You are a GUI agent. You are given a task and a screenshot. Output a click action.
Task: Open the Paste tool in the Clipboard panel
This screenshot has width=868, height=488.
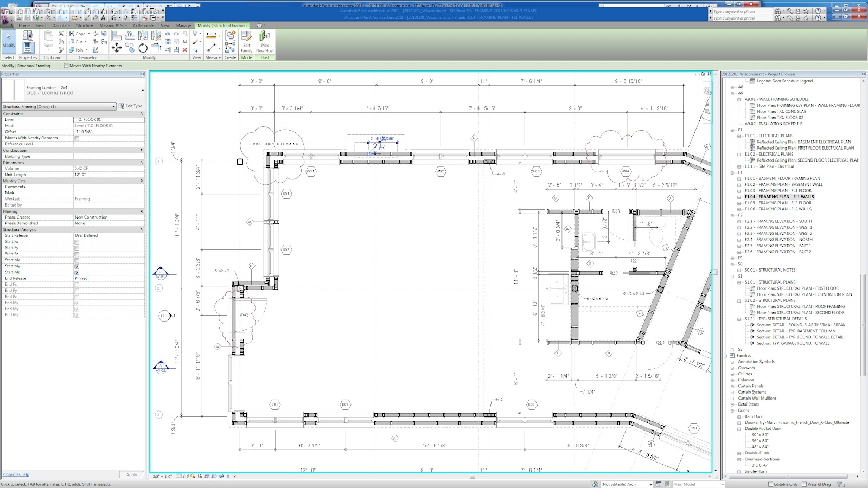point(49,42)
